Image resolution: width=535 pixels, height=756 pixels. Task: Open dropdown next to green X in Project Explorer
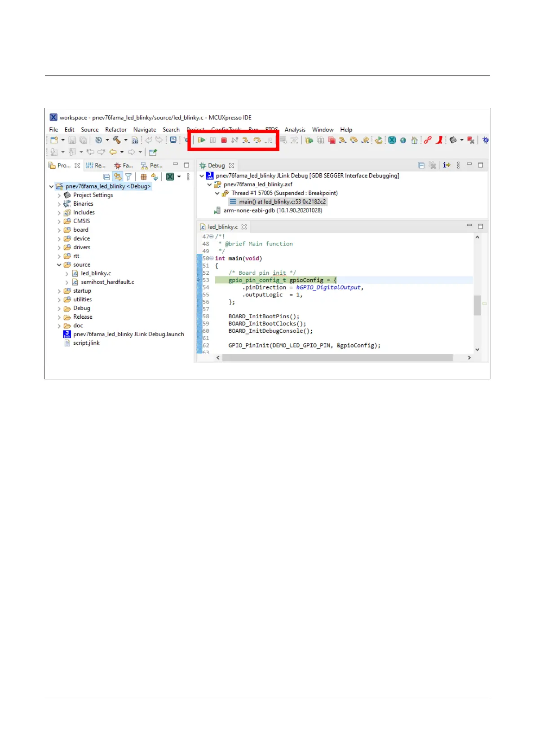[x=179, y=177]
